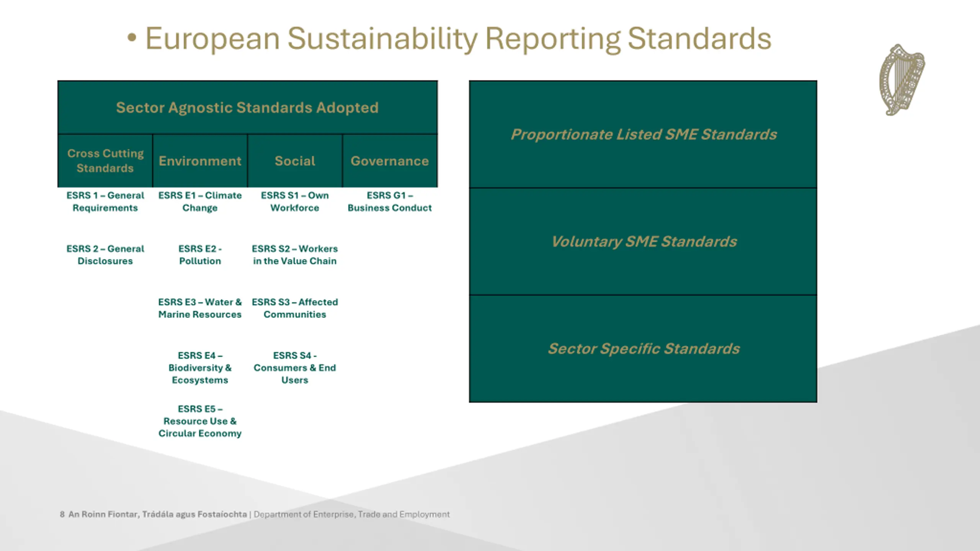Click 'ESRS S4 - Consumers & End Users'

[295, 368]
